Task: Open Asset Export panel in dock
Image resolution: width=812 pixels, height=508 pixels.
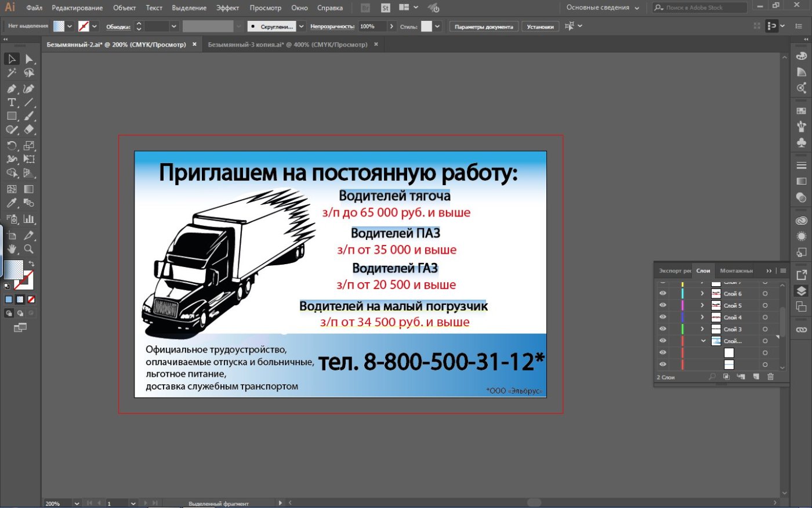Action: [x=802, y=275]
